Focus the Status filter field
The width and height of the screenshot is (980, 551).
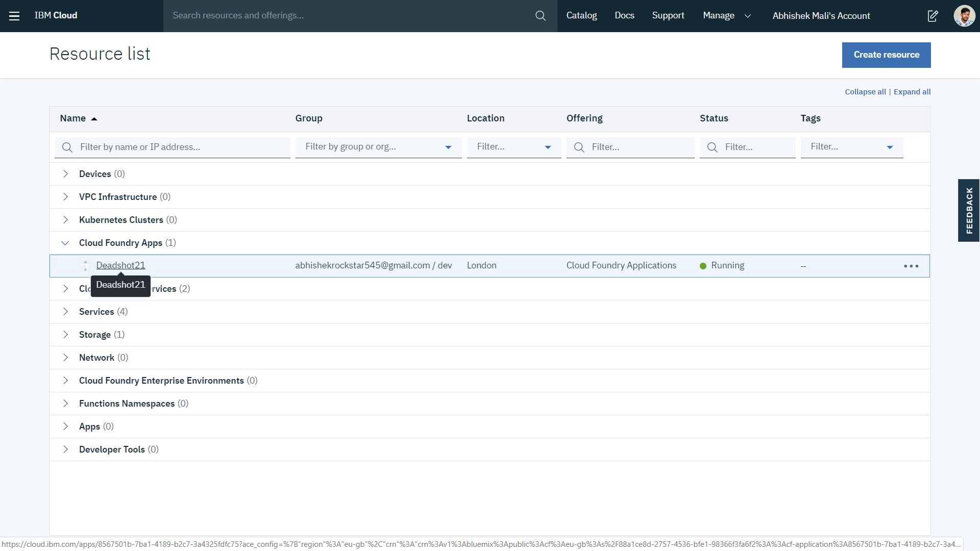pyautogui.click(x=747, y=147)
